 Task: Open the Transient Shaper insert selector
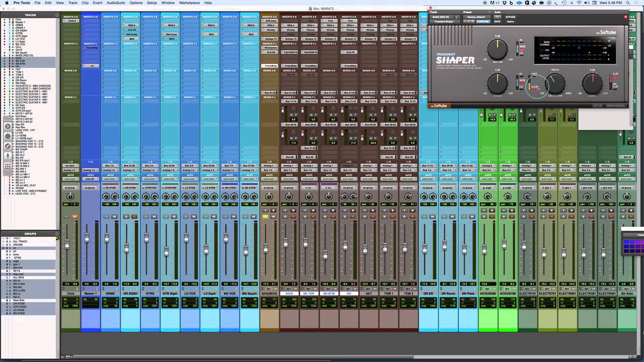coord(444,22)
